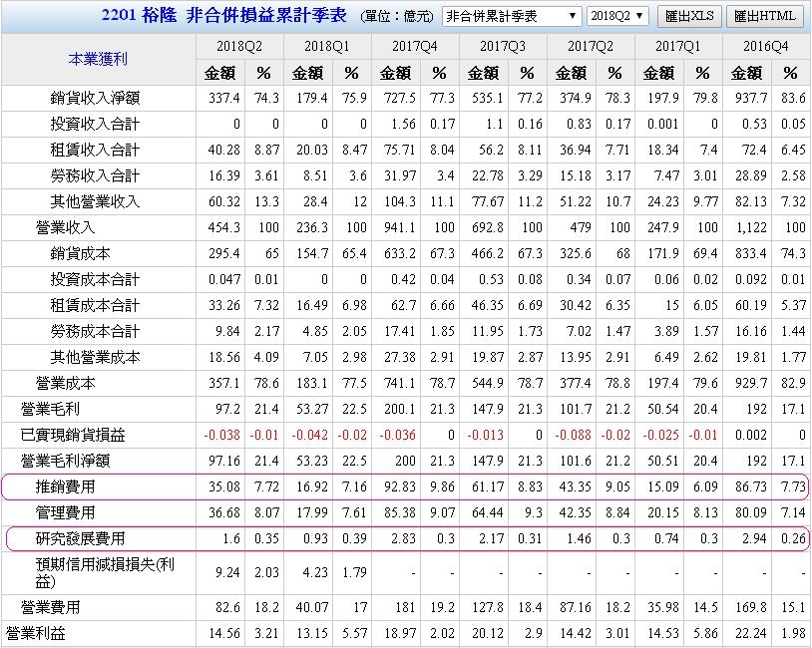Click the 33.26 rental cost cell
The height and width of the screenshot is (648, 812).
[x=224, y=305]
